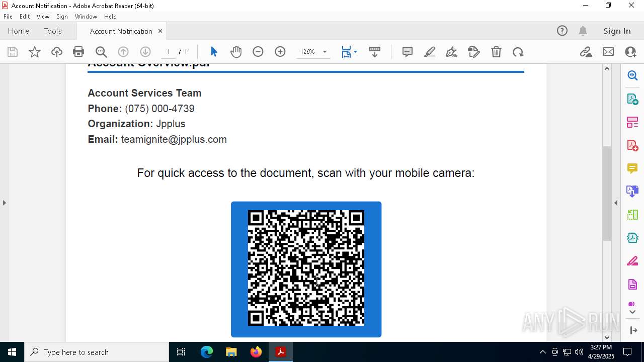Print the document

78,52
